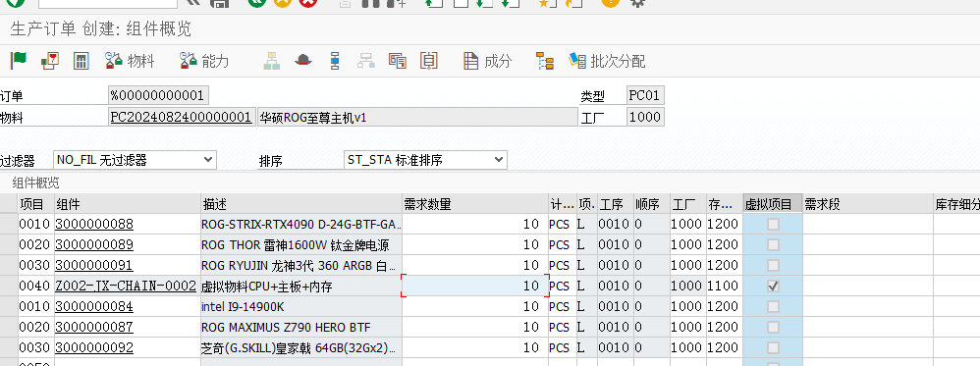The height and width of the screenshot is (366, 980).
Task: Click the green flag release icon
Action: [x=19, y=61]
